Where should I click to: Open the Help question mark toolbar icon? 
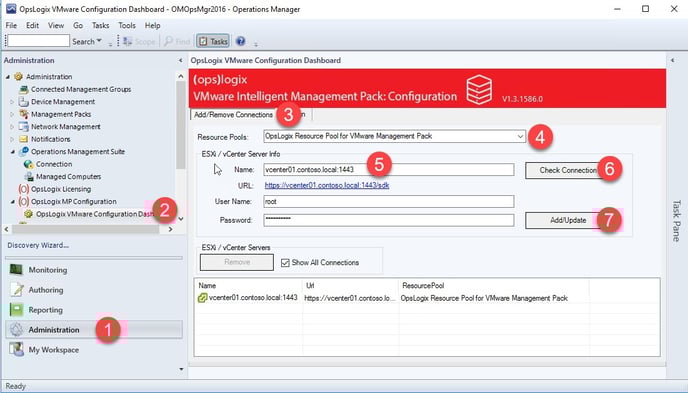coord(240,41)
